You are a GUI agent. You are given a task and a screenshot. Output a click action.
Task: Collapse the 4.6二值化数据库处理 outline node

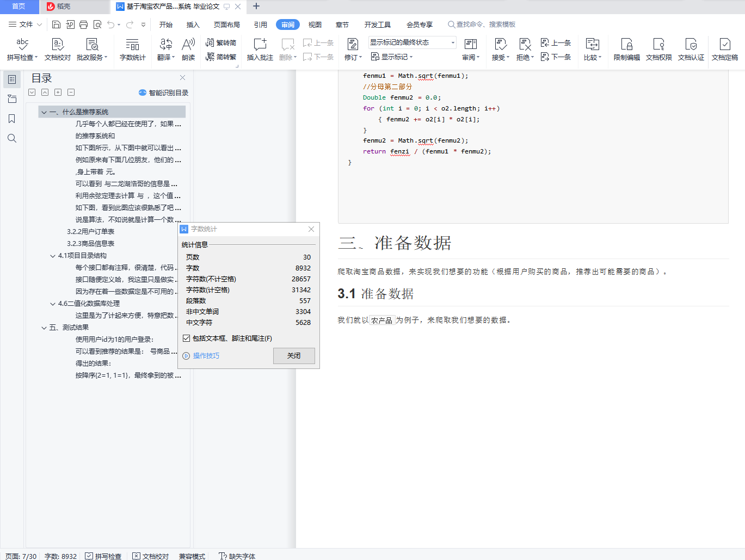[x=53, y=304]
